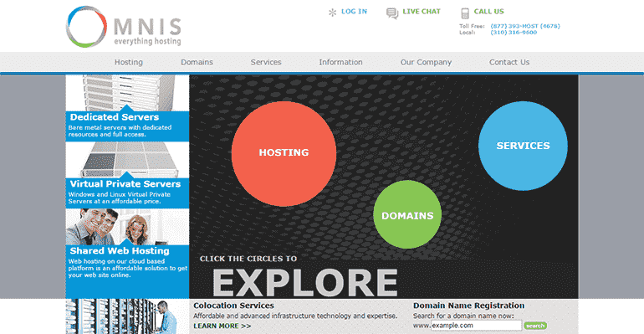
Task: Click the Colocation Services heading
Action: coord(233,306)
